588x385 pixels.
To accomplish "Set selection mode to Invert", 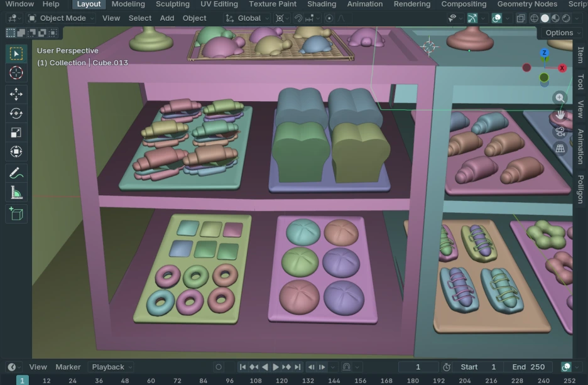I will click(x=42, y=33).
